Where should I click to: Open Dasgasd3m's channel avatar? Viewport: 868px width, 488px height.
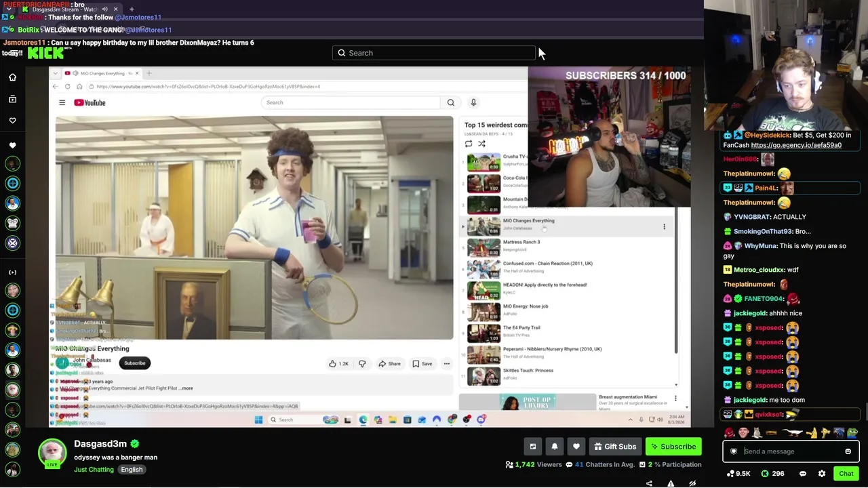pyautogui.click(x=52, y=453)
